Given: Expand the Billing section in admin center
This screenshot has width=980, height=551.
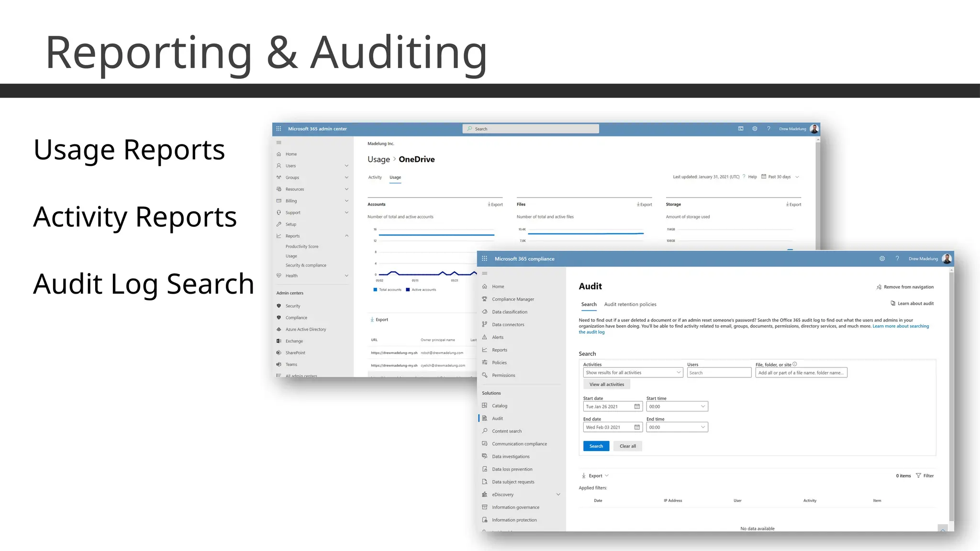Looking at the screenshot, I should 346,201.
